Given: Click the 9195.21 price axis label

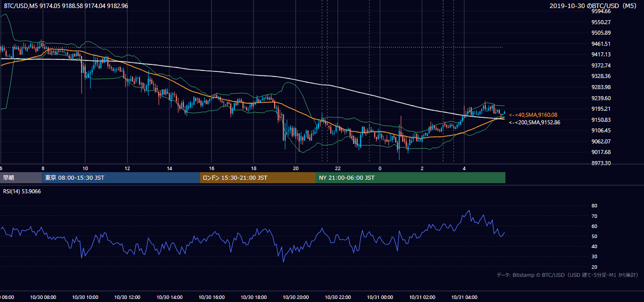Looking at the screenshot, I should (601, 109).
